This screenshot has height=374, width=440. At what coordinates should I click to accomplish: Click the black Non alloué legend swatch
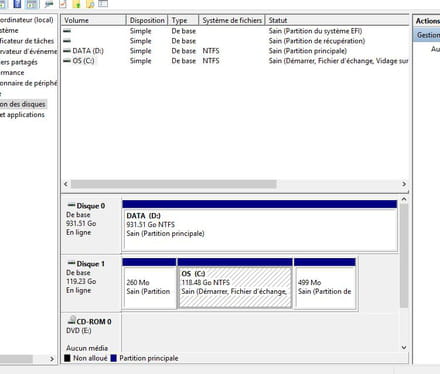pos(67,358)
